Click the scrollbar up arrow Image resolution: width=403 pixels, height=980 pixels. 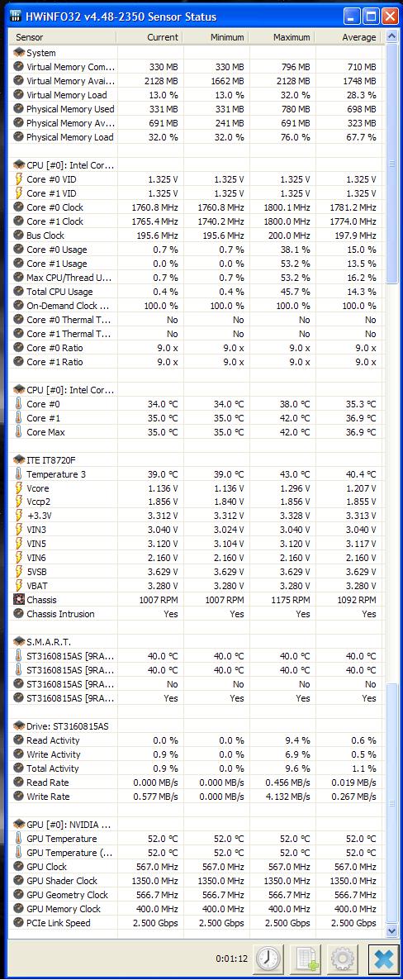391,37
